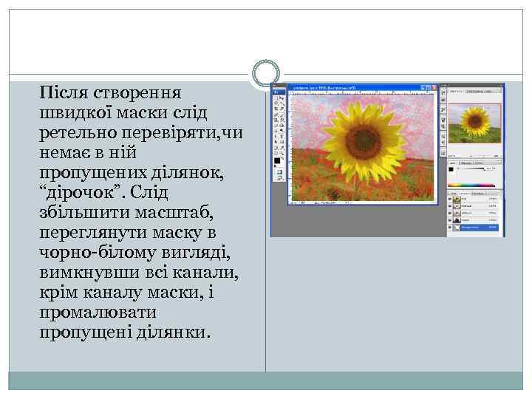
Task: Select the Clone Stamp tool
Action: pyautogui.click(x=276, y=120)
